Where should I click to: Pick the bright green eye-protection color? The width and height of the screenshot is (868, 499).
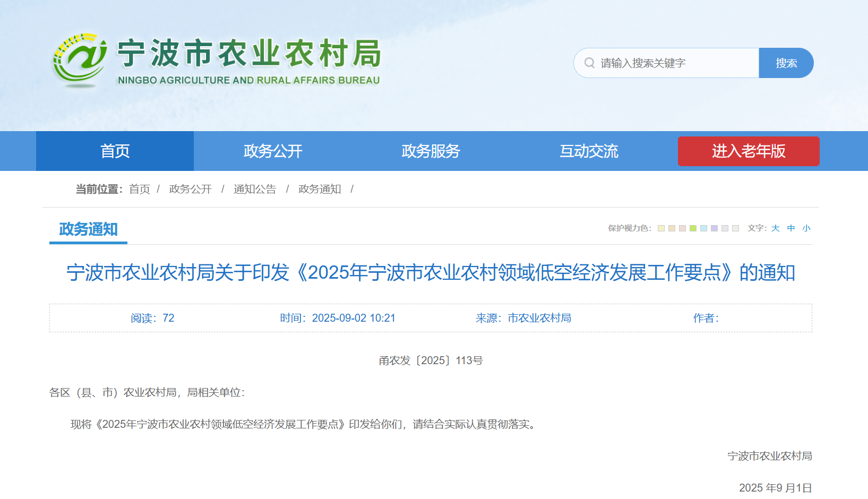click(693, 228)
